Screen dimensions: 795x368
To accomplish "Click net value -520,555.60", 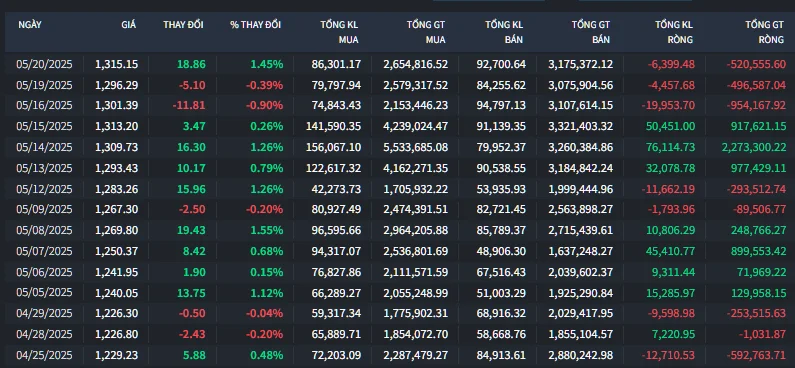I will [756, 64].
